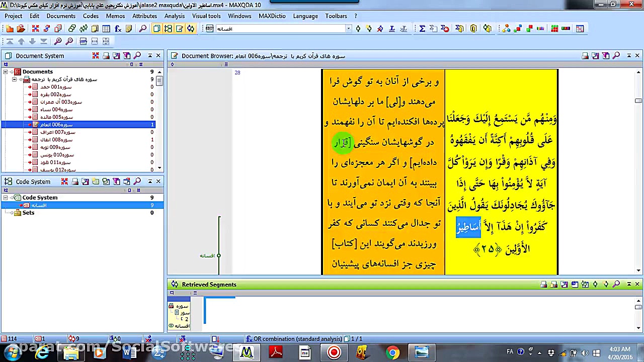Activate the text search (lexical search) magnifier icon
Viewport: 644px width, 362px height.
[x=143, y=28]
